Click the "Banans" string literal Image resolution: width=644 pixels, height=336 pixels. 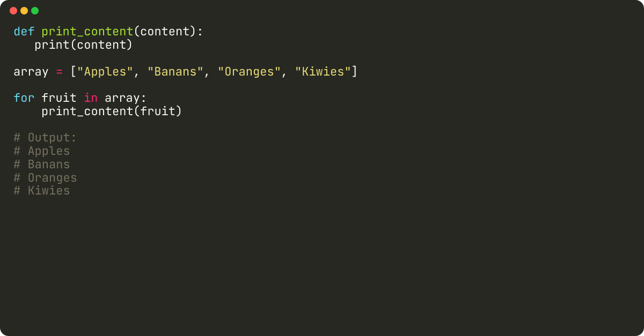tap(175, 72)
